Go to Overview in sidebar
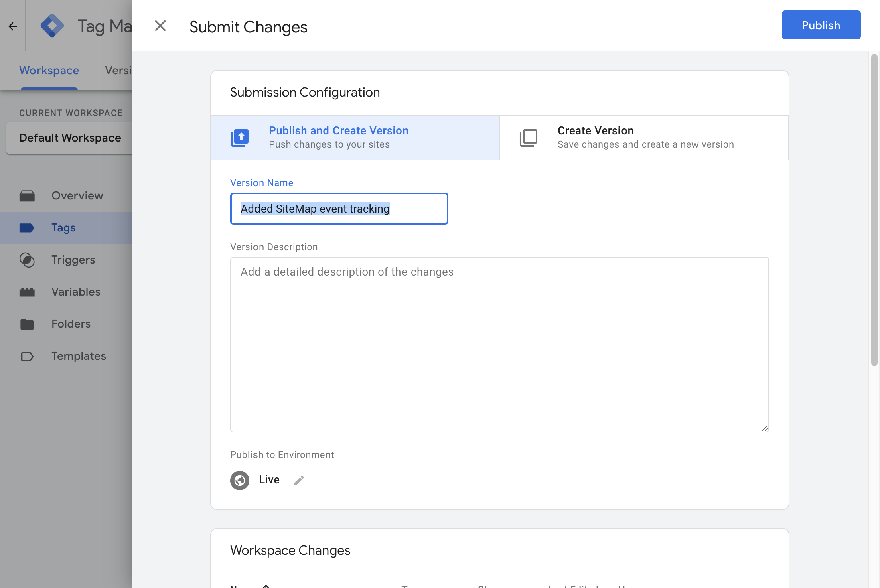 tap(66, 196)
